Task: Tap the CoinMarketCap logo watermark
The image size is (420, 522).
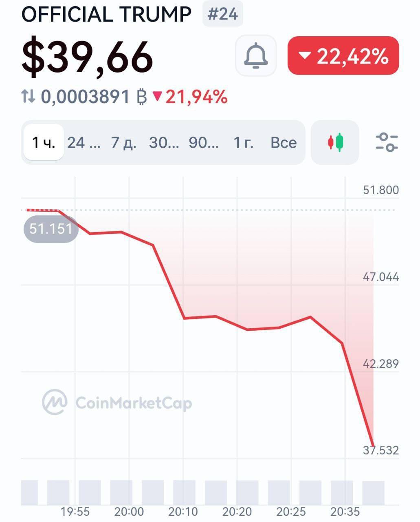Action: [x=117, y=403]
